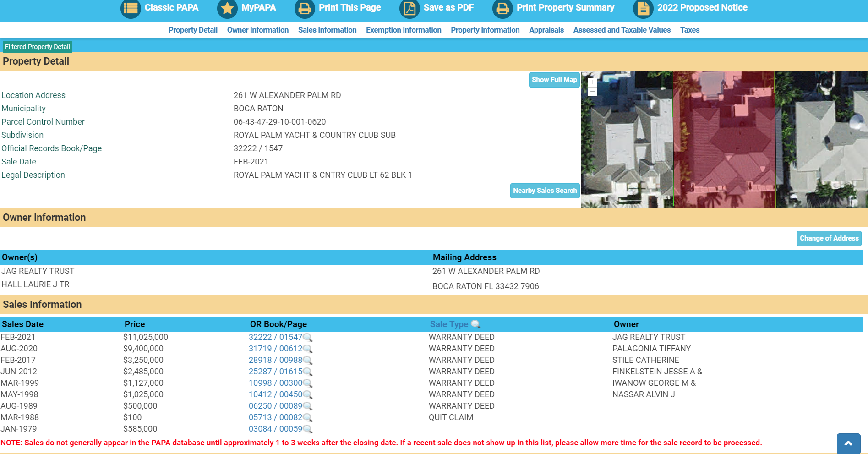Open OR book link 10998 / 00300
The width and height of the screenshot is (868, 454).
coord(275,383)
